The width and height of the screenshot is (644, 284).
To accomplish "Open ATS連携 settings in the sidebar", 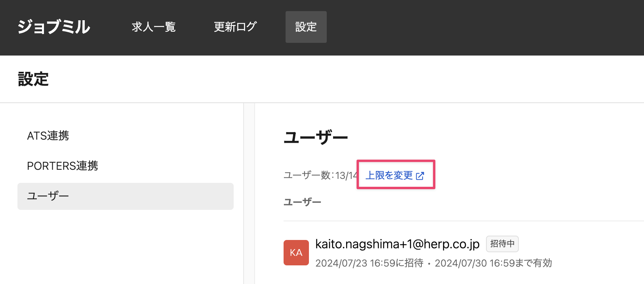I will click(x=48, y=136).
